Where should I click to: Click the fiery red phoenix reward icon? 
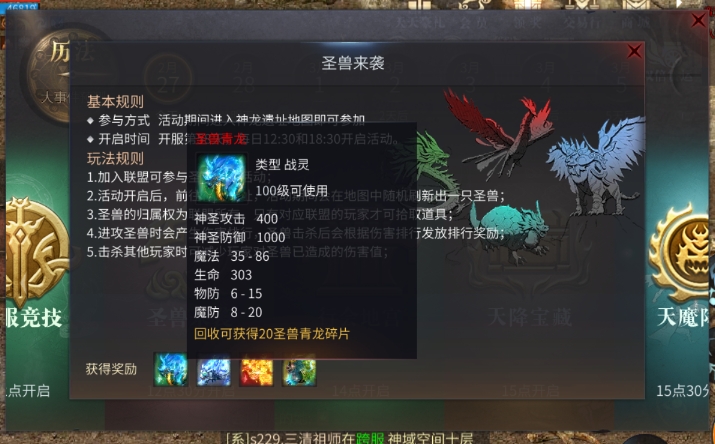(x=257, y=369)
